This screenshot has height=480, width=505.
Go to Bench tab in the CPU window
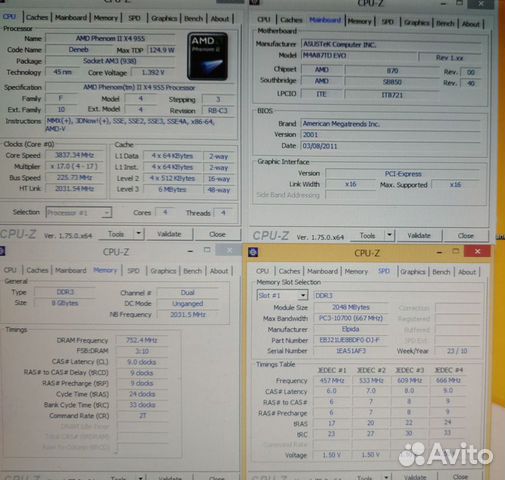tap(193, 19)
